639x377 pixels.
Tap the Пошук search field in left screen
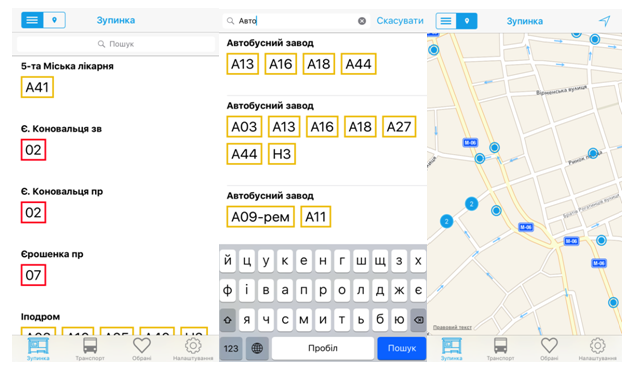coord(116,44)
